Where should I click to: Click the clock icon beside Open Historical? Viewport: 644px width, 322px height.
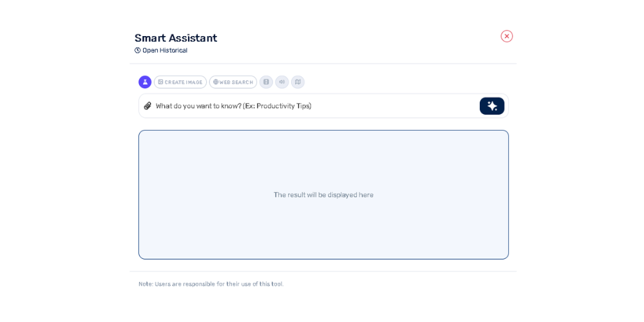pyautogui.click(x=138, y=50)
